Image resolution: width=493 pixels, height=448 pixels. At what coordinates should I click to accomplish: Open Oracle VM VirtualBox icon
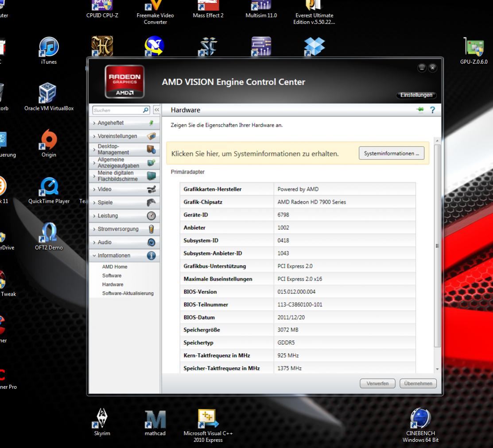click(49, 97)
